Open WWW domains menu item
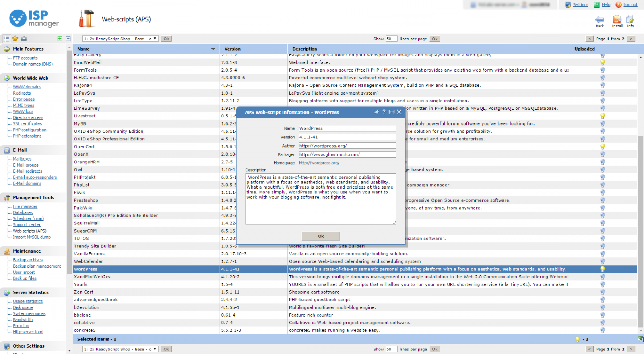644x354 pixels. [x=27, y=87]
